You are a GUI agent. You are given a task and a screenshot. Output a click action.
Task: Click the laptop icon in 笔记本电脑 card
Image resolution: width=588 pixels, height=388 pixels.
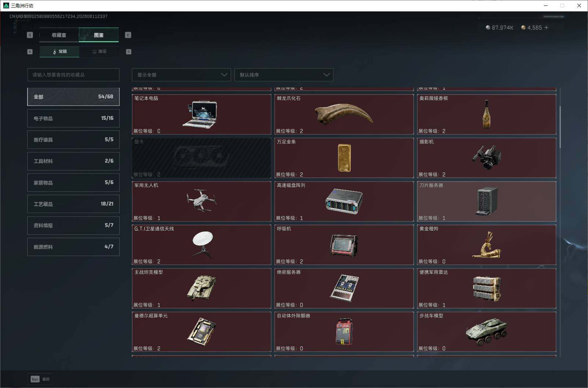(200, 114)
